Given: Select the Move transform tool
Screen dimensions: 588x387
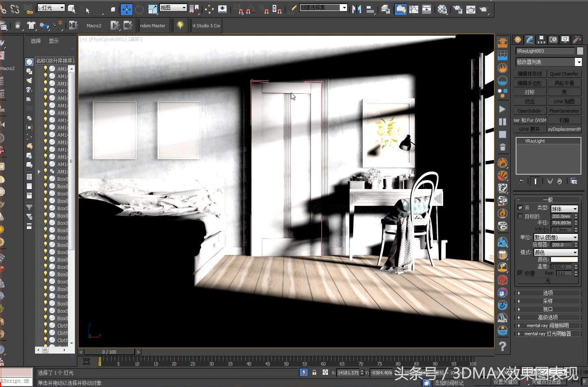Looking at the screenshot, I should 127,9.
